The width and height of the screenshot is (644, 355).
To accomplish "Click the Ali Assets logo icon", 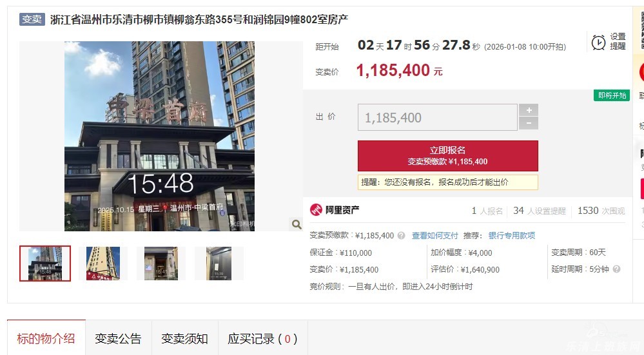I will pyautogui.click(x=316, y=210).
